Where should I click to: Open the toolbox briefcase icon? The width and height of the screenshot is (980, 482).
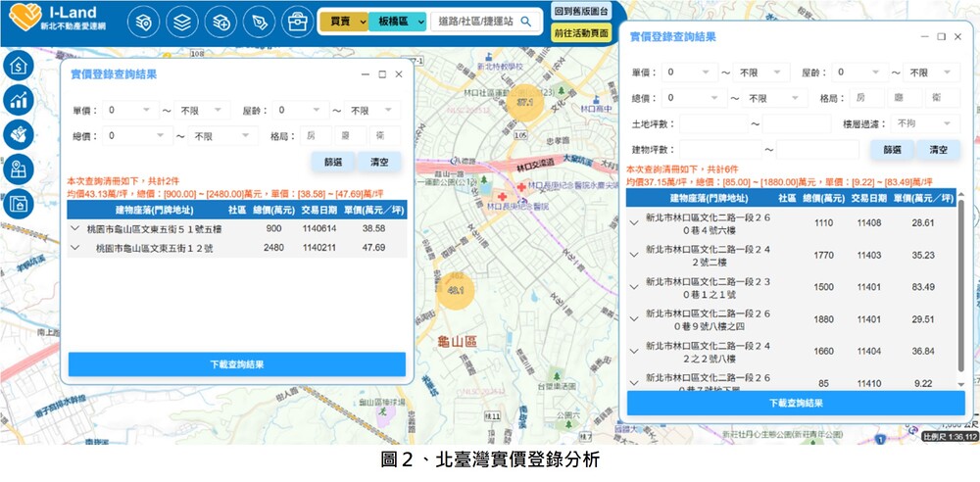[294, 22]
